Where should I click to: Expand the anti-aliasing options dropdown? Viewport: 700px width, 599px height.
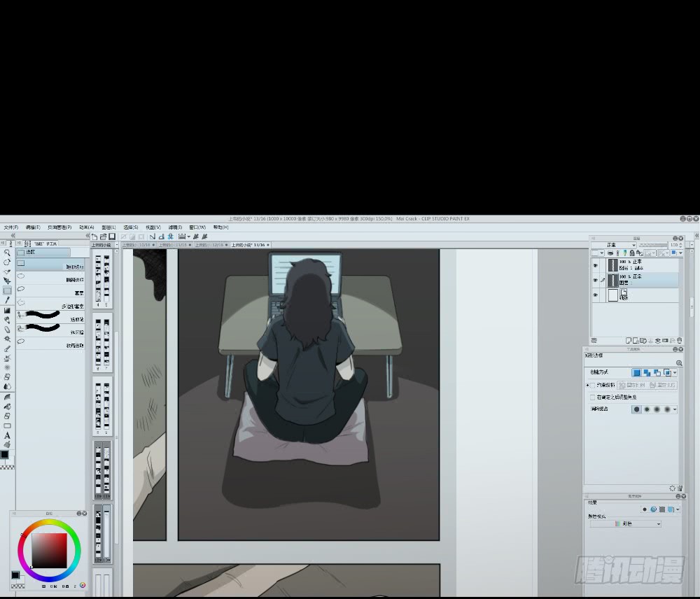click(x=675, y=409)
